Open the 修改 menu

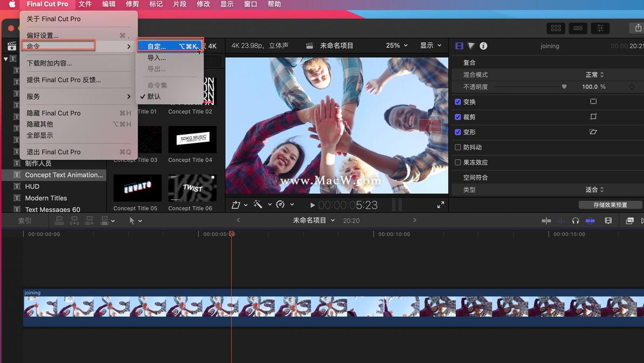pyautogui.click(x=203, y=4)
